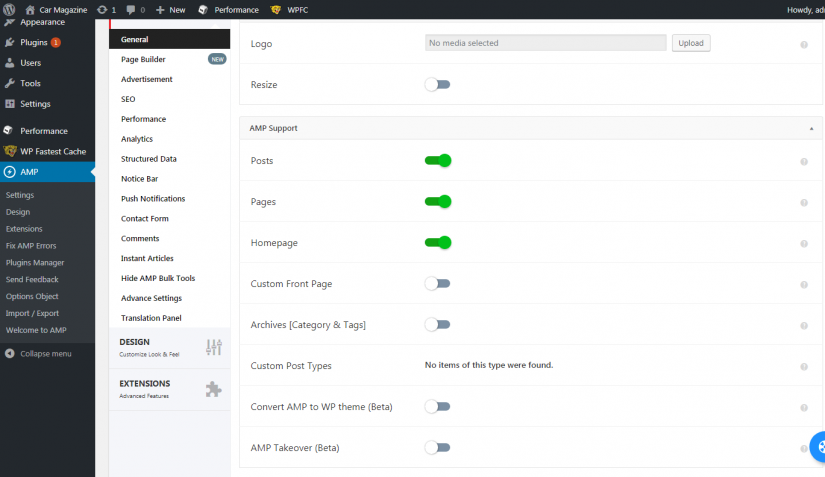Click the logo media selection field
Viewport: 825px width, 477px height.
click(545, 43)
